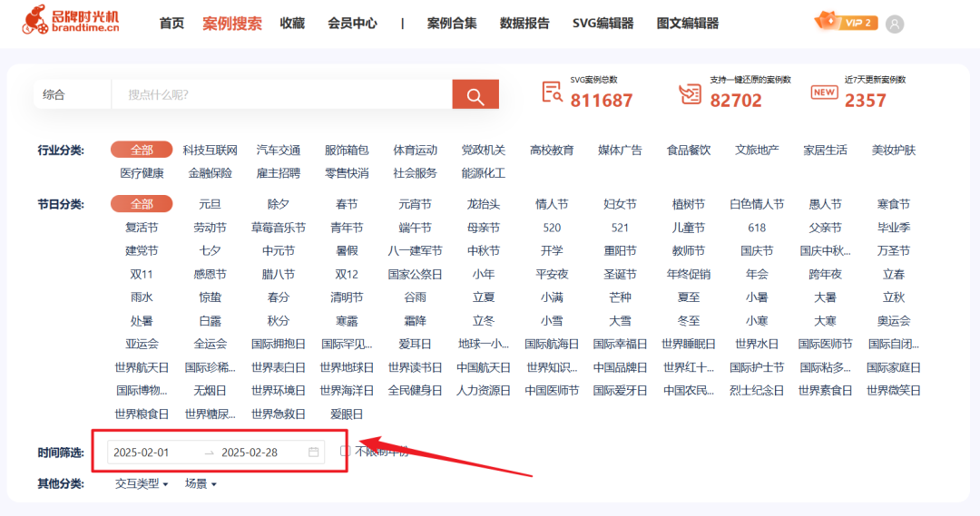Select the 爱眼日 filter

pyautogui.click(x=347, y=414)
